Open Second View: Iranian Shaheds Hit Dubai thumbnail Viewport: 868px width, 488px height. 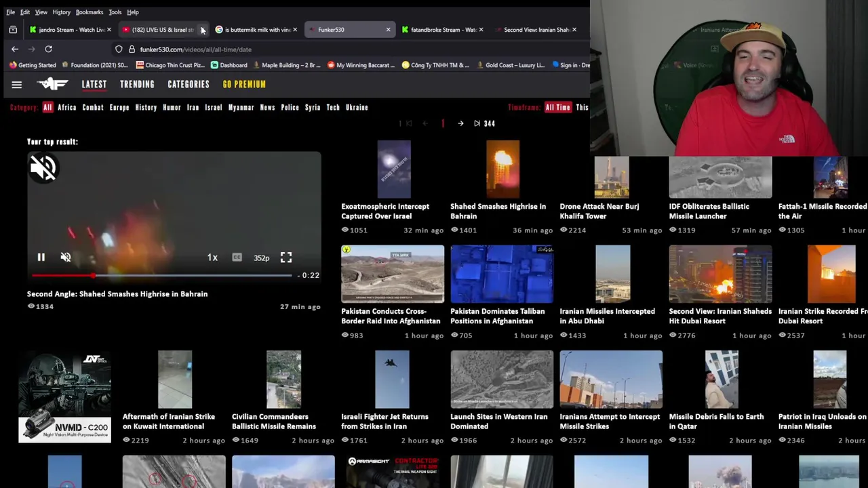[720, 274]
